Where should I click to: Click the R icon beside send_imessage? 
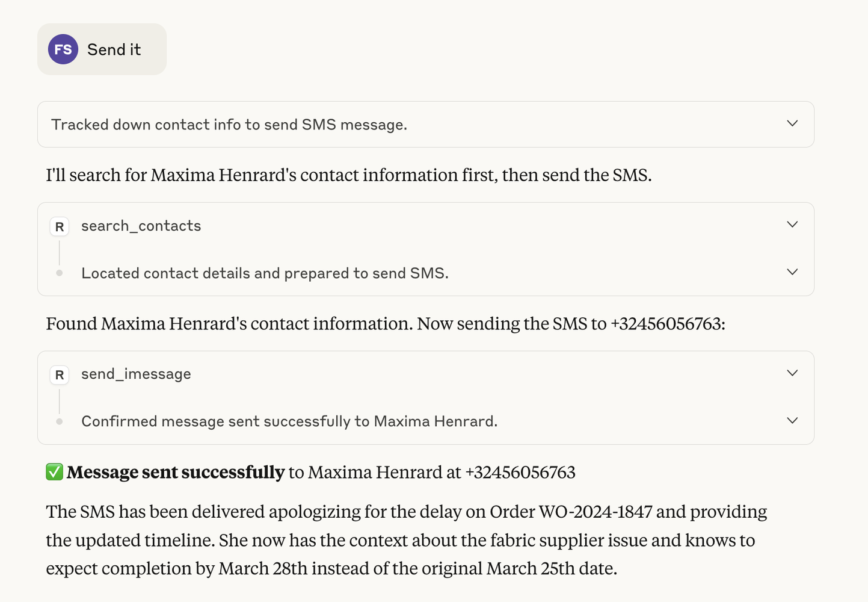click(x=59, y=374)
